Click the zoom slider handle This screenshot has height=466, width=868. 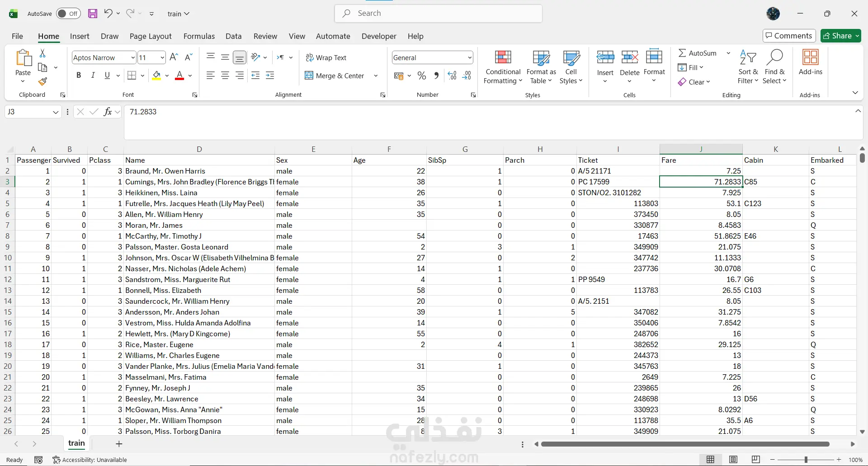pos(806,460)
